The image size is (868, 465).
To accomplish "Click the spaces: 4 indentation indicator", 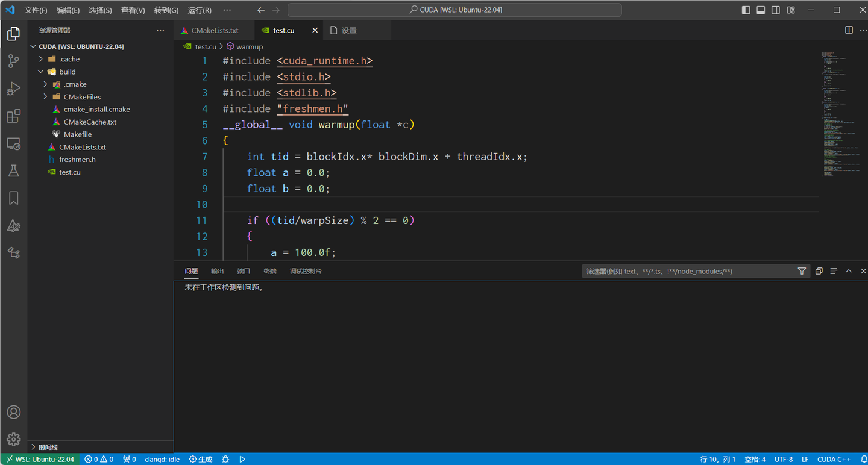I will click(755, 459).
